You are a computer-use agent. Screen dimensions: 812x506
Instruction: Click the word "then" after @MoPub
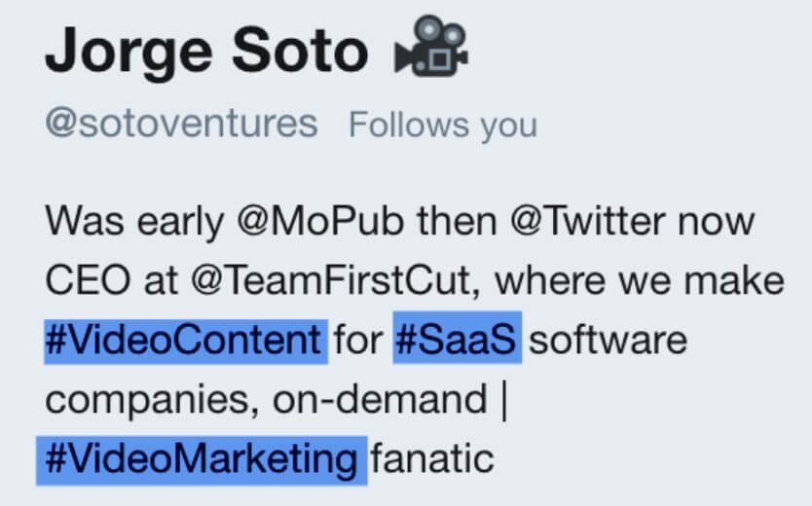coord(456,222)
